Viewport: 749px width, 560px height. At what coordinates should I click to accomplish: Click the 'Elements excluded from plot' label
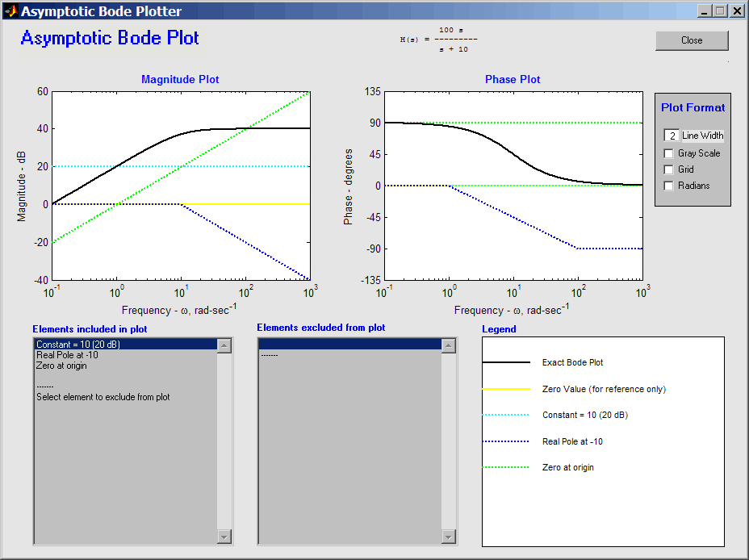[321, 328]
